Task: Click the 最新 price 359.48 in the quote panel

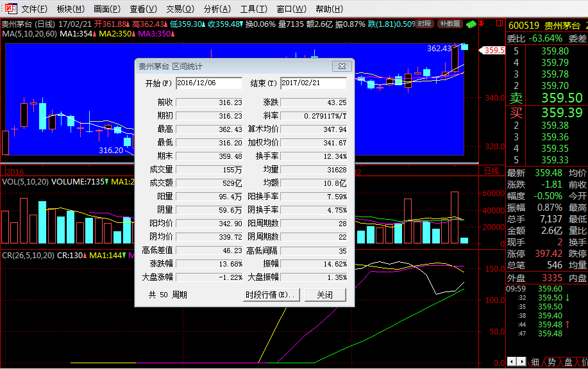Action: tap(548, 173)
